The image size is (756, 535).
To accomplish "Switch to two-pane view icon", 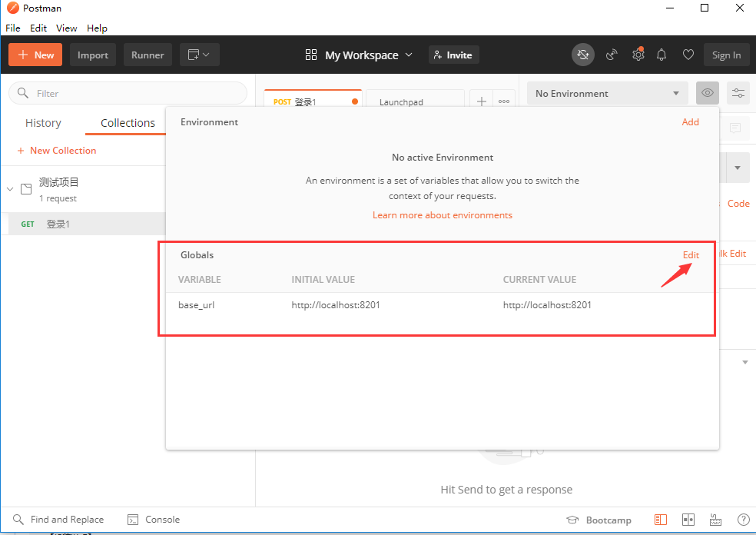I will click(x=688, y=520).
